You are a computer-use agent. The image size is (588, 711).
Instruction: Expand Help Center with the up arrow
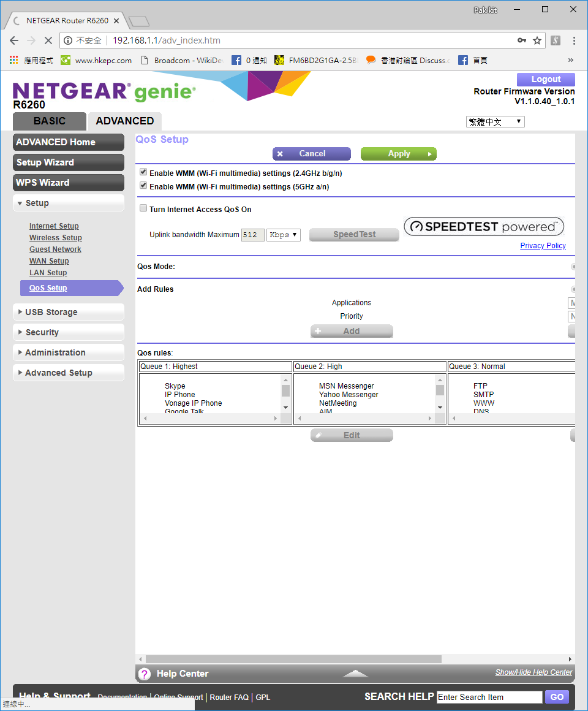(355, 674)
